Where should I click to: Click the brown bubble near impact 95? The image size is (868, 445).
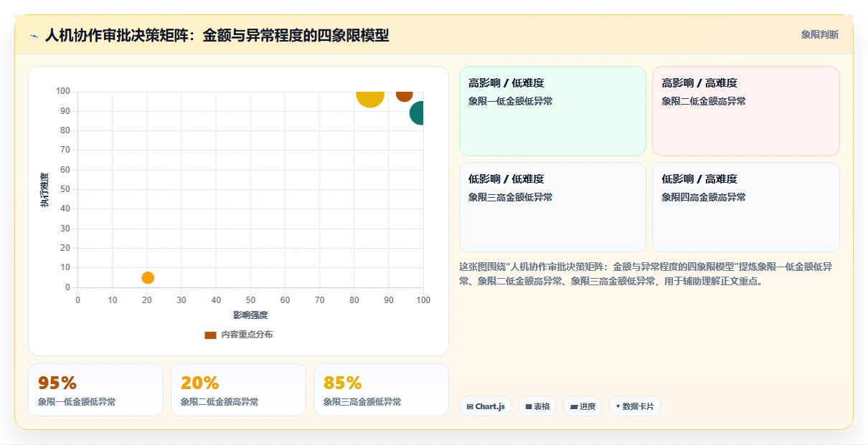tap(405, 96)
